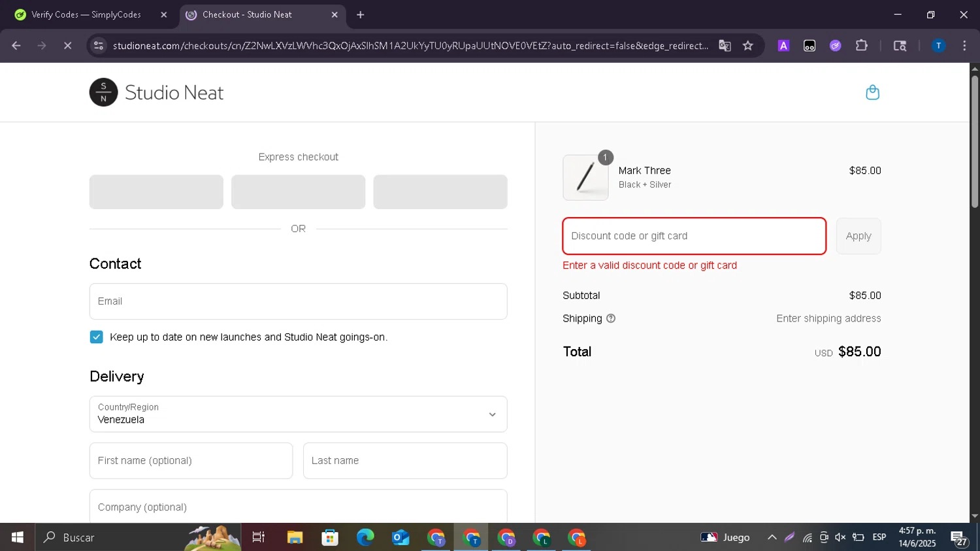
Task: Click the ESP language indicator
Action: click(879, 537)
